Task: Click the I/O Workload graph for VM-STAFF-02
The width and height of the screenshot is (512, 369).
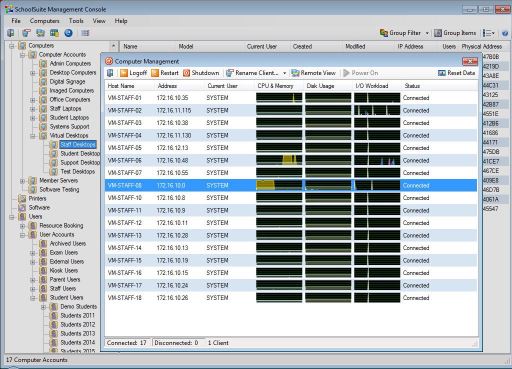Action: click(x=377, y=110)
